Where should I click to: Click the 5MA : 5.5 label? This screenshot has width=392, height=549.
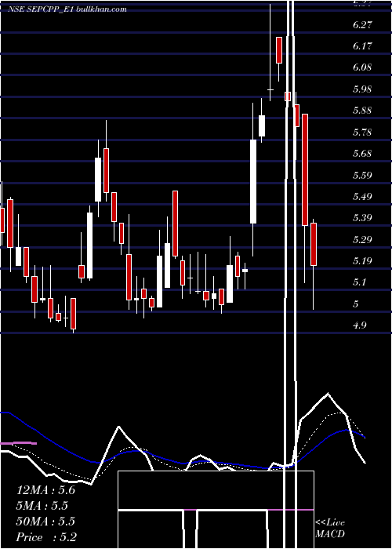(x=42, y=506)
